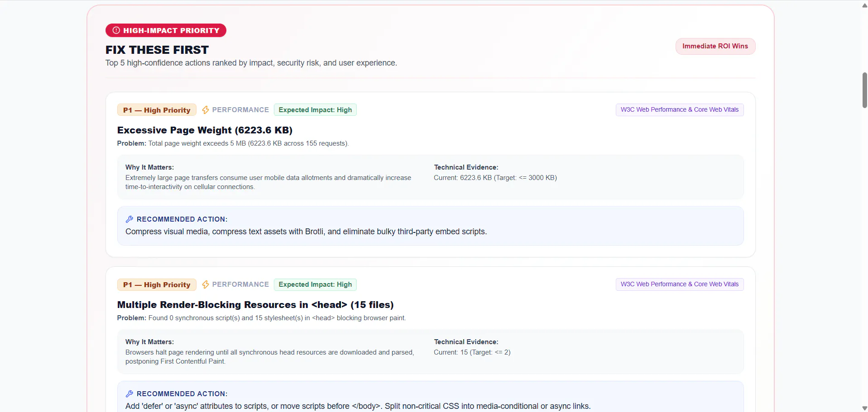Click Expected Impact: High tag on Render-Blocking card
The image size is (868, 412).
pos(315,284)
